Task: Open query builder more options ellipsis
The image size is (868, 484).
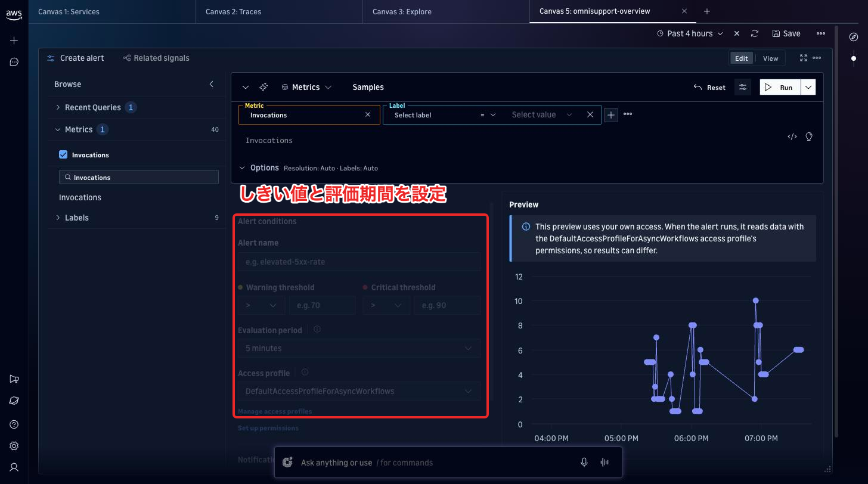Action: [x=628, y=114]
